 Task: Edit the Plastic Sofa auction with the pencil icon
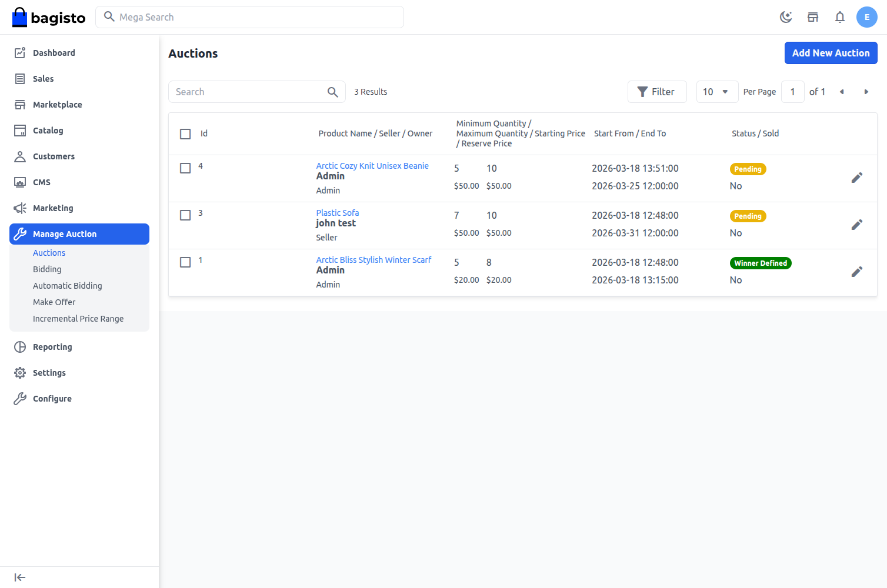856,224
